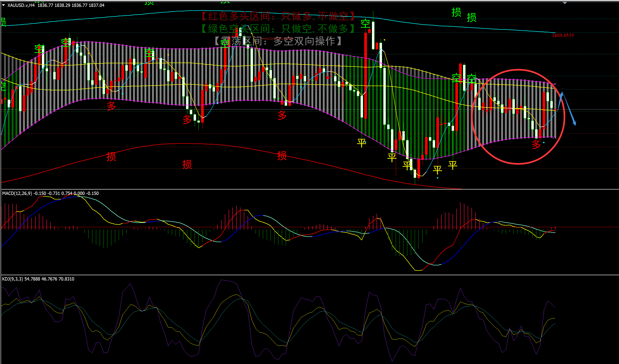Click the divider between MACD and KDJ panes
The height and width of the screenshot is (364, 619).
pyautogui.click(x=309, y=275)
